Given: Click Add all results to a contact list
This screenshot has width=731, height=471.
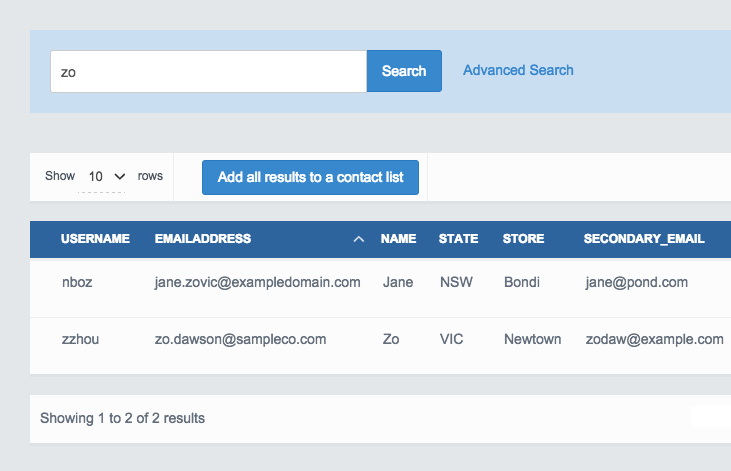Looking at the screenshot, I should (310, 177).
